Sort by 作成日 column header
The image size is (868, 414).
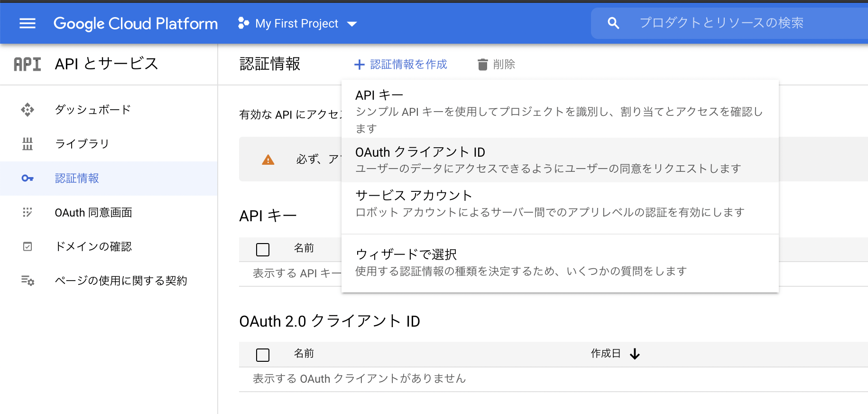click(x=606, y=353)
